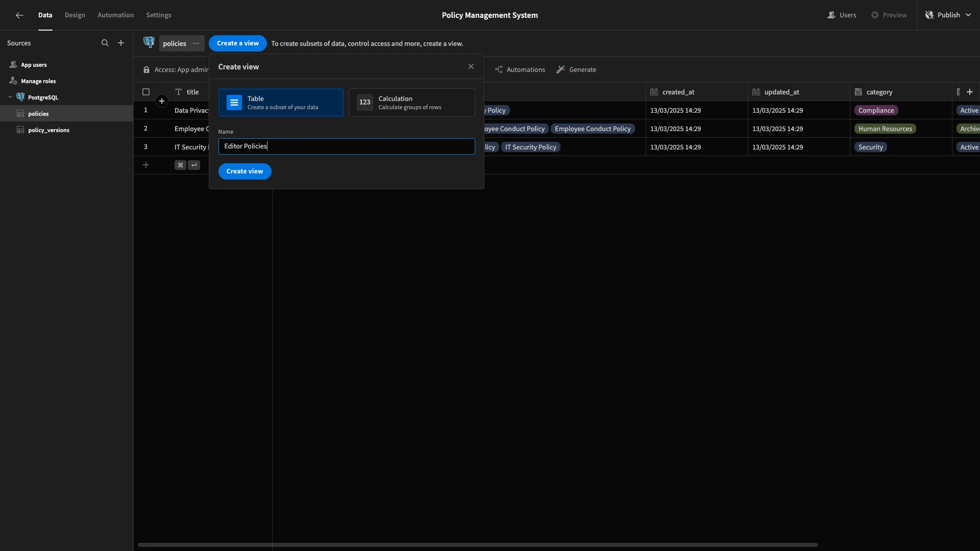Add a new source with plus icon

click(121, 43)
